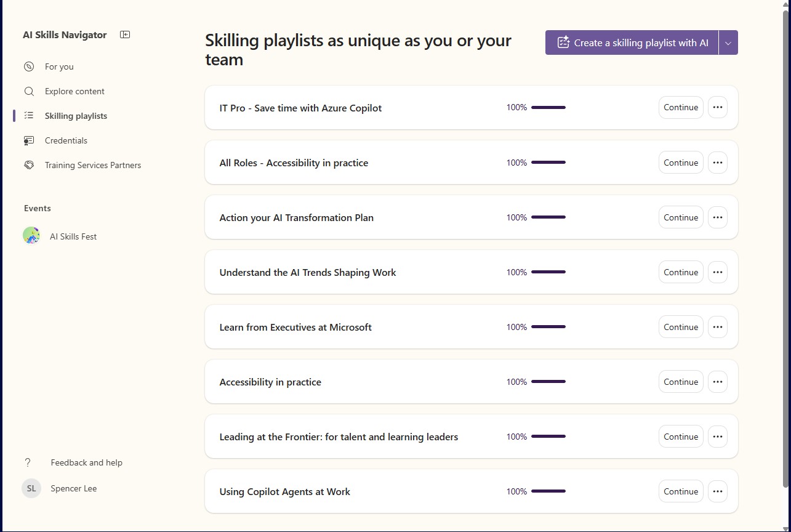Continue Leading at the Frontier playlist

coord(681,437)
